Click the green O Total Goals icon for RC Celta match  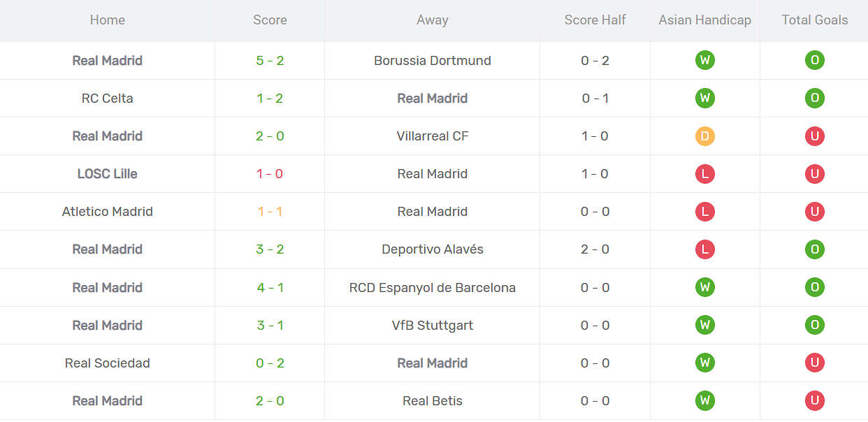(815, 98)
